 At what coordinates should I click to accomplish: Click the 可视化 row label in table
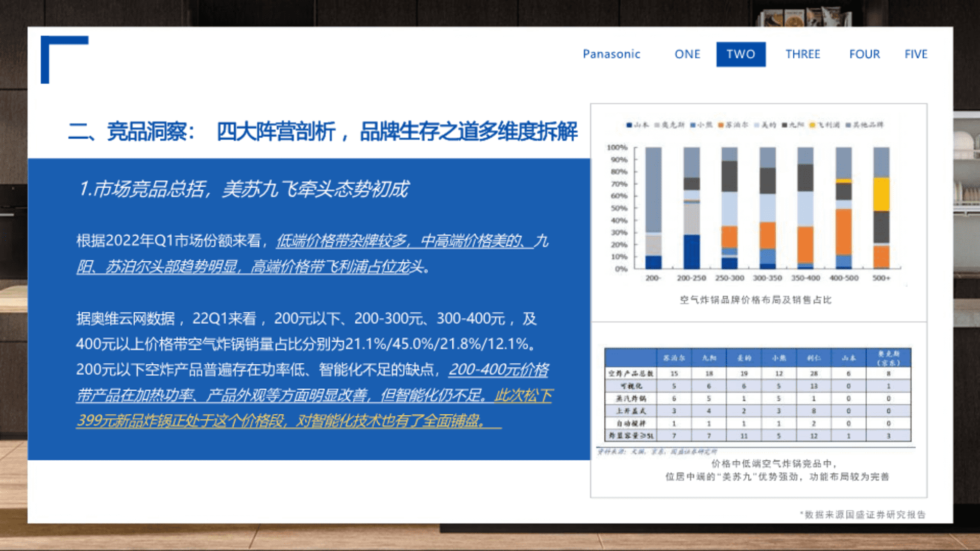631,386
